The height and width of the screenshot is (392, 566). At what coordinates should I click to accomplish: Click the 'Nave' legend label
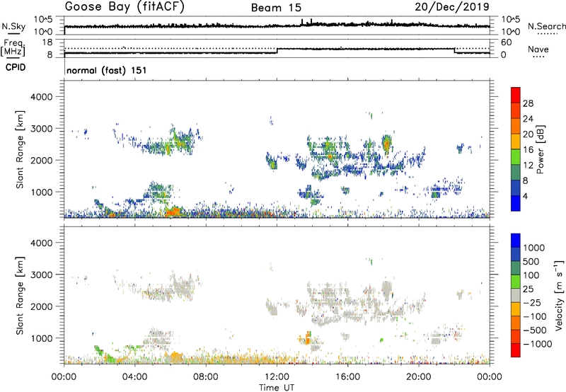coord(538,49)
